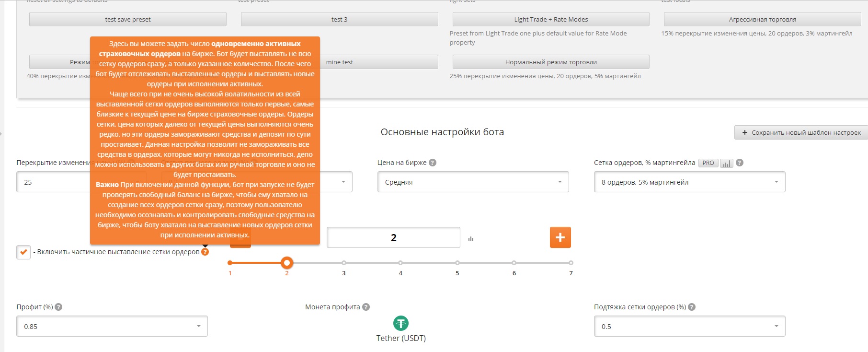This screenshot has height=352, width=868.
Task: Open help for "Монета профита"
Action: point(366,307)
